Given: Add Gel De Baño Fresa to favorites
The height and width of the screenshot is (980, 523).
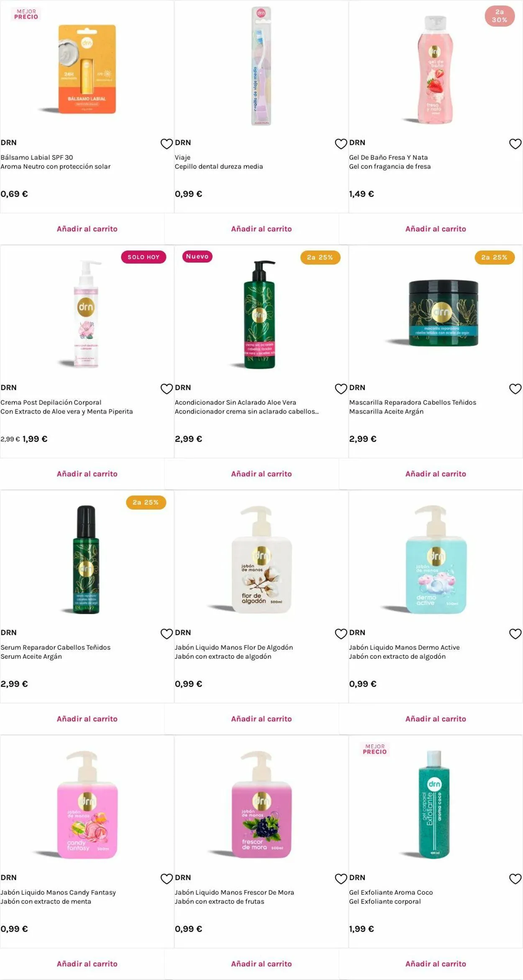Looking at the screenshot, I should point(515,144).
